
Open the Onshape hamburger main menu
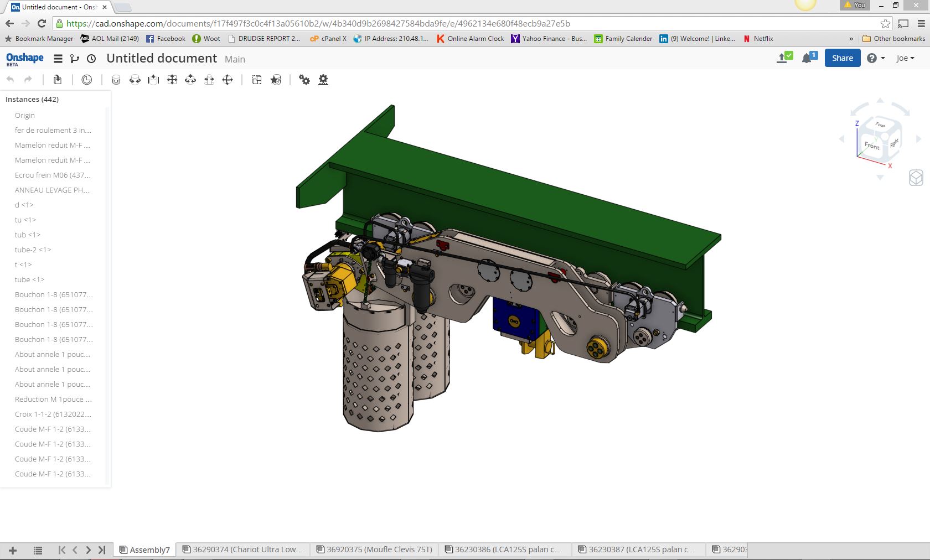58,59
